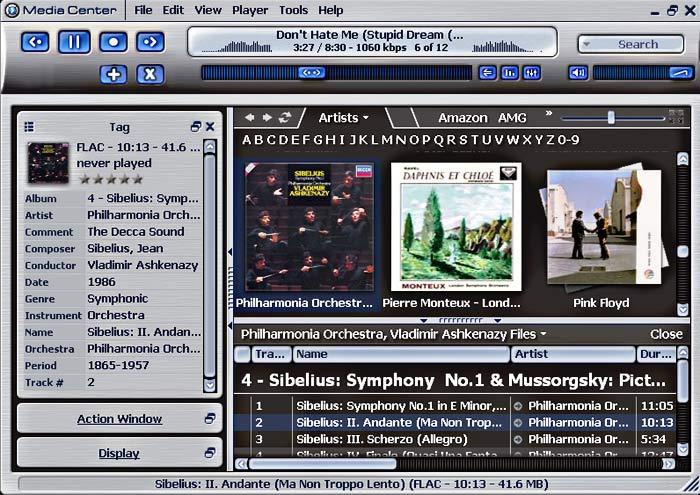The width and height of the screenshot is (700, 495).
Task: Open the Player menu
Action: pyautogui.click(x=250, y=10)
